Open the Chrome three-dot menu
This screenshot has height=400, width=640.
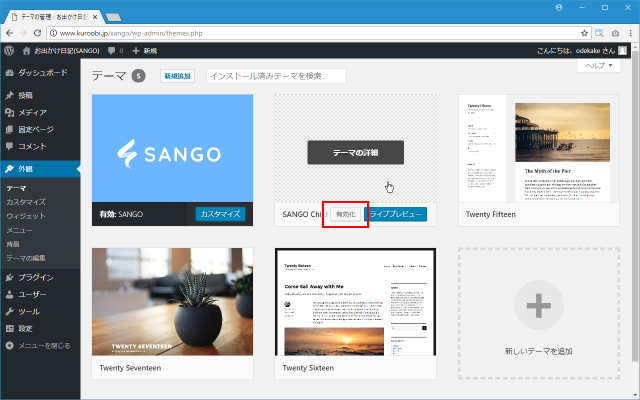pos(631,33)
